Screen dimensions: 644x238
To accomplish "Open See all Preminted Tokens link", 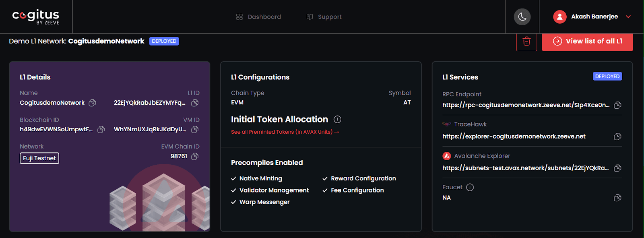I will [x=285, y=132].
